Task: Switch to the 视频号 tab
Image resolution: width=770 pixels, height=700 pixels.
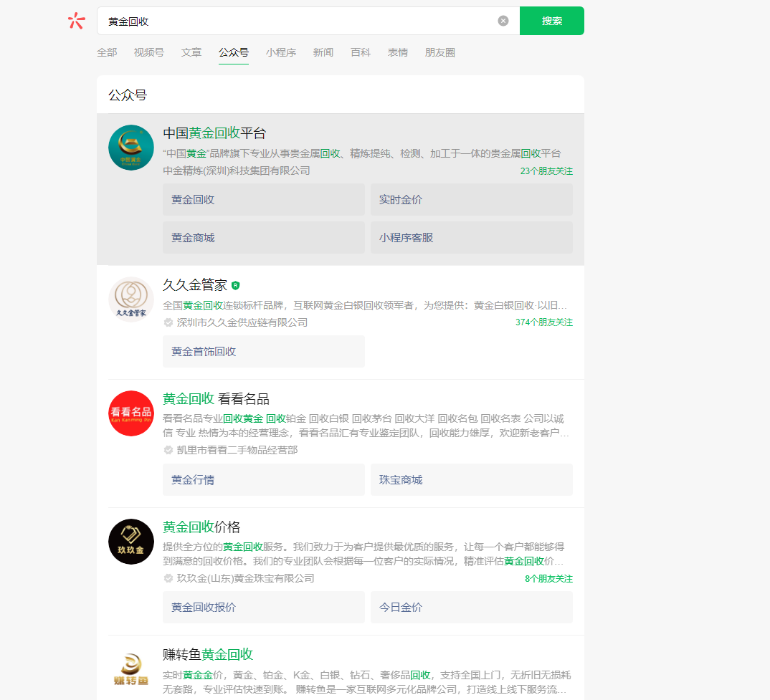Action: coord(149,52)
